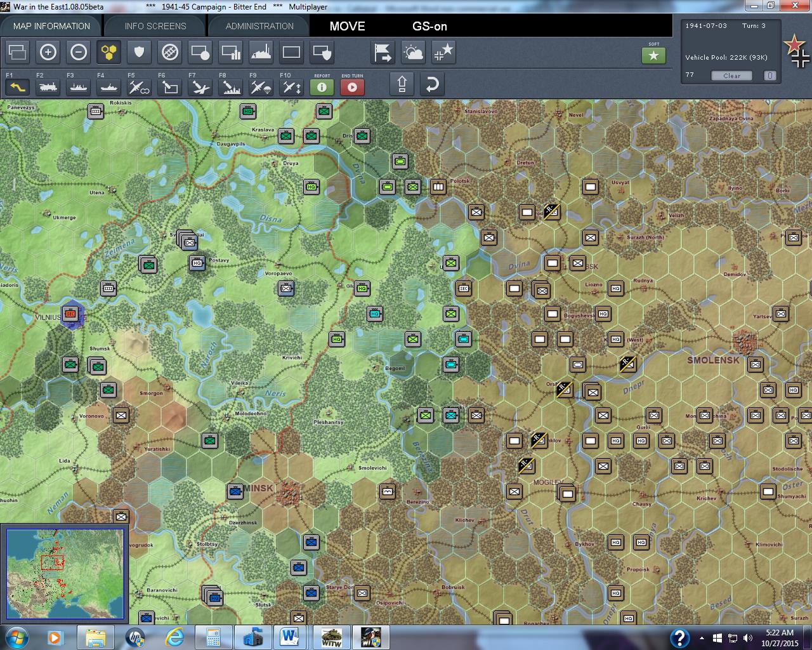Select F8 bomb city mode icon
The width and height of the screenshot is (812, 650).
(x=231, y=86)
